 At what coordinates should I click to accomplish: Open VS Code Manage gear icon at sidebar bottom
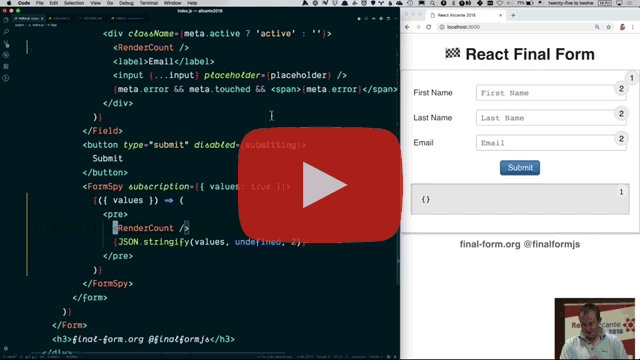click(x=6, y=349)
